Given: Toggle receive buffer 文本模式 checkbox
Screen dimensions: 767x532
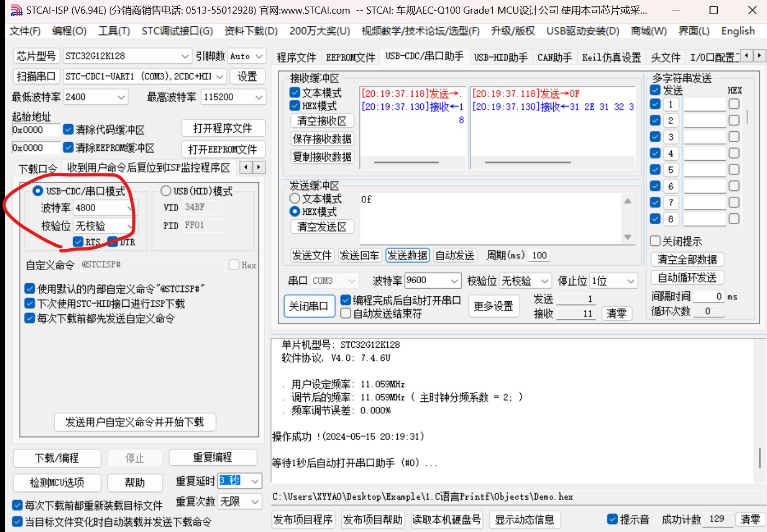Looking at the screenshot, I should click(x=295, y=92).
